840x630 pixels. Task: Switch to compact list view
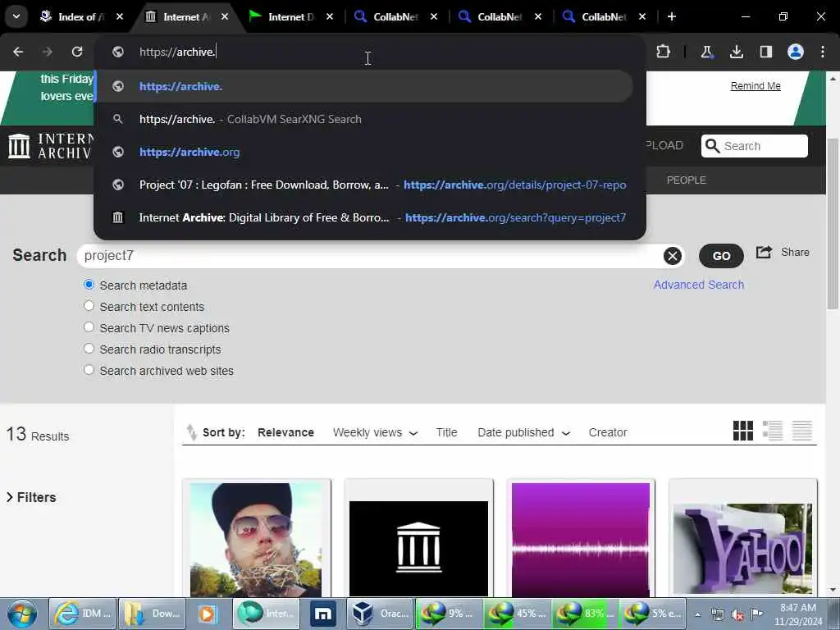point(802,431)
